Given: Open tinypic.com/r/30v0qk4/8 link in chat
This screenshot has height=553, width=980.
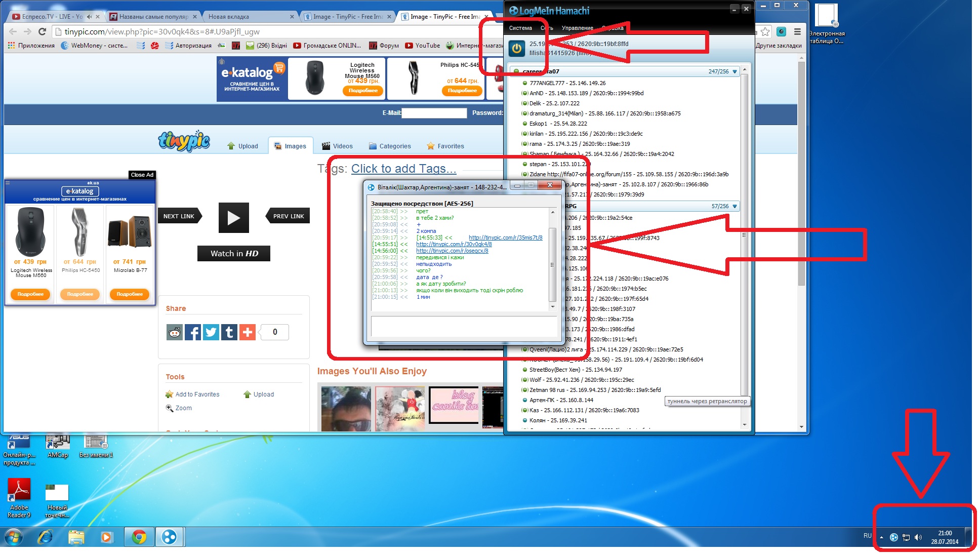Looking at the screenshot, I should point(454,244).
